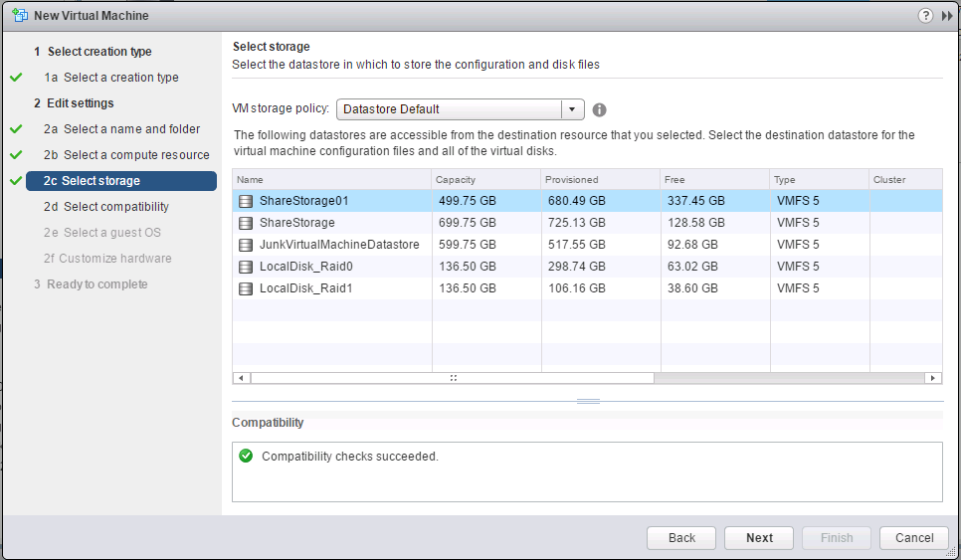Click the JunkVirtualMachineDatastore datastore icon
The height and width of the screenshot is (560, 961).
click(246, 245)
